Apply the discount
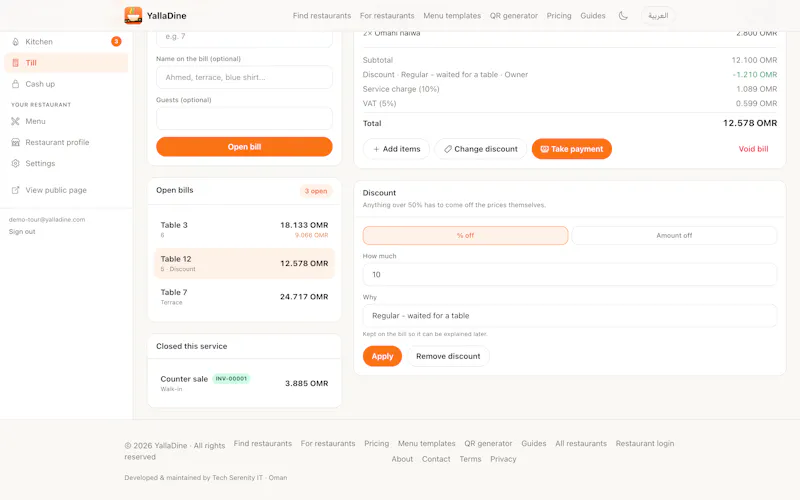Screen dimensions: 800x500 (x=382, y=356)
